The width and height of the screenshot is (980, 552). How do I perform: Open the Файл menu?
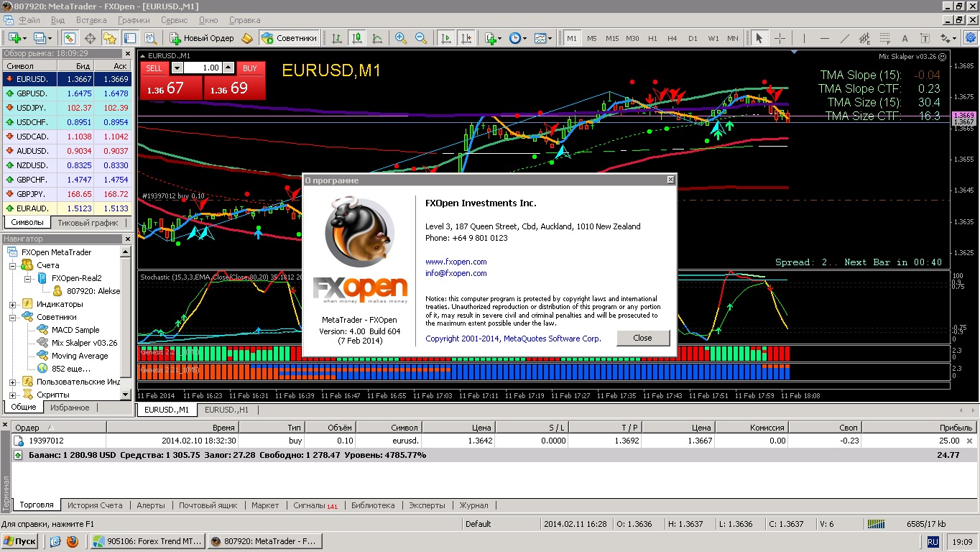[29, 20]
